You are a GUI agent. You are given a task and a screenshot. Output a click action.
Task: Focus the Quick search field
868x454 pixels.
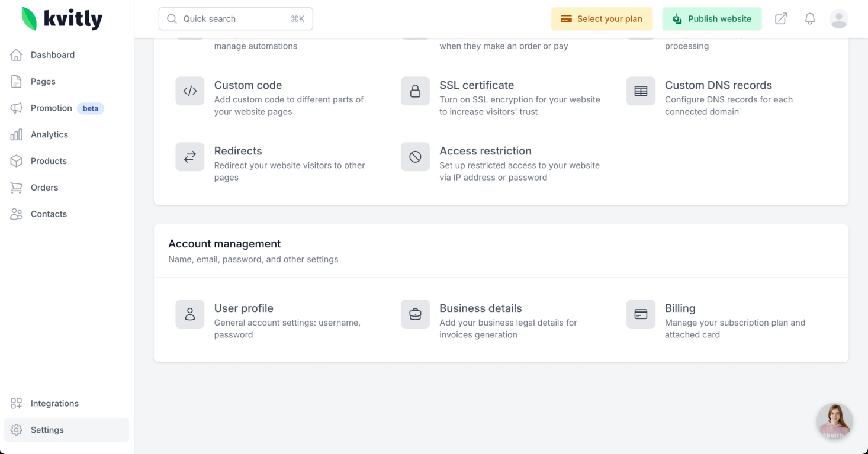236,19
